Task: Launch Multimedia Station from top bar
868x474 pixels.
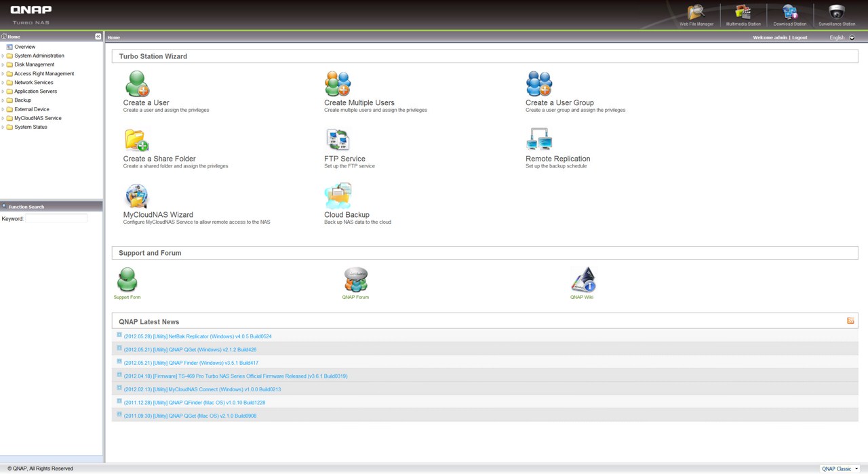Action: [743, 12]
